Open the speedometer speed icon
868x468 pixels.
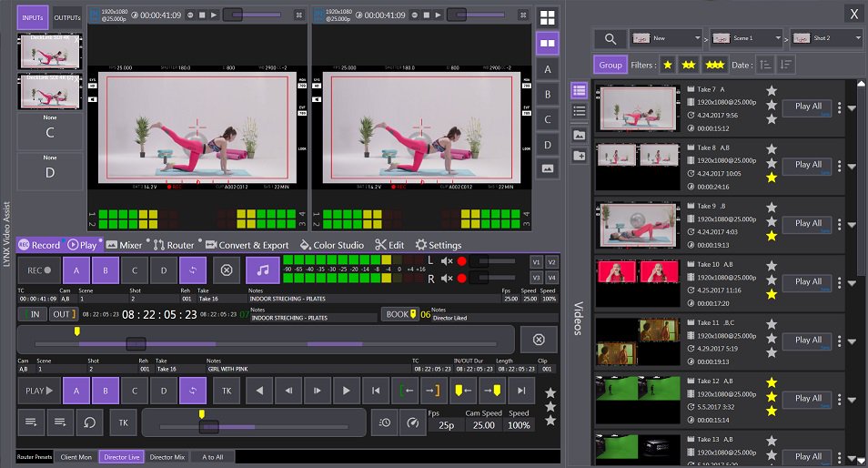point(412,422)
